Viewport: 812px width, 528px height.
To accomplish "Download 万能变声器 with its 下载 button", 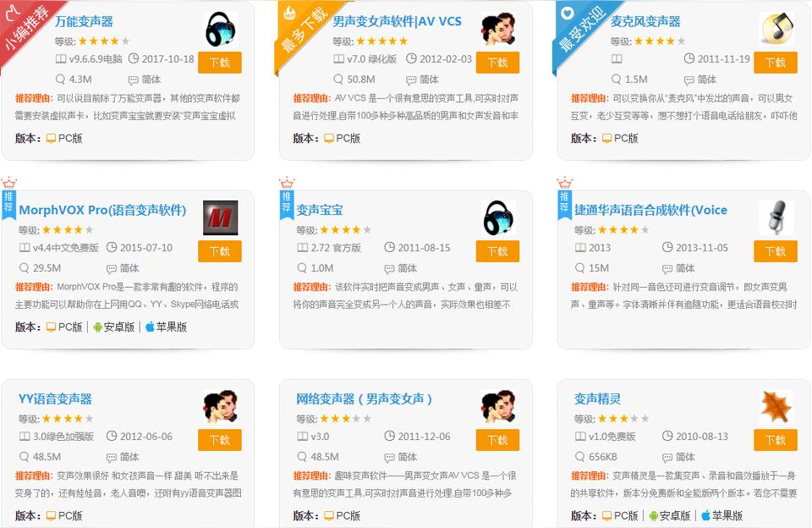I will pos(220,63).
